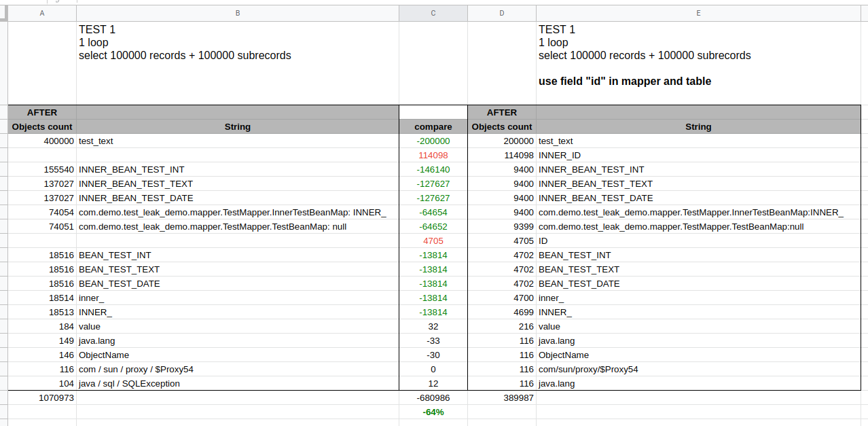Viewport: 868px width, 426px height.
Task: Select the -64652 compare cell
Action: (x=433, y=226)
